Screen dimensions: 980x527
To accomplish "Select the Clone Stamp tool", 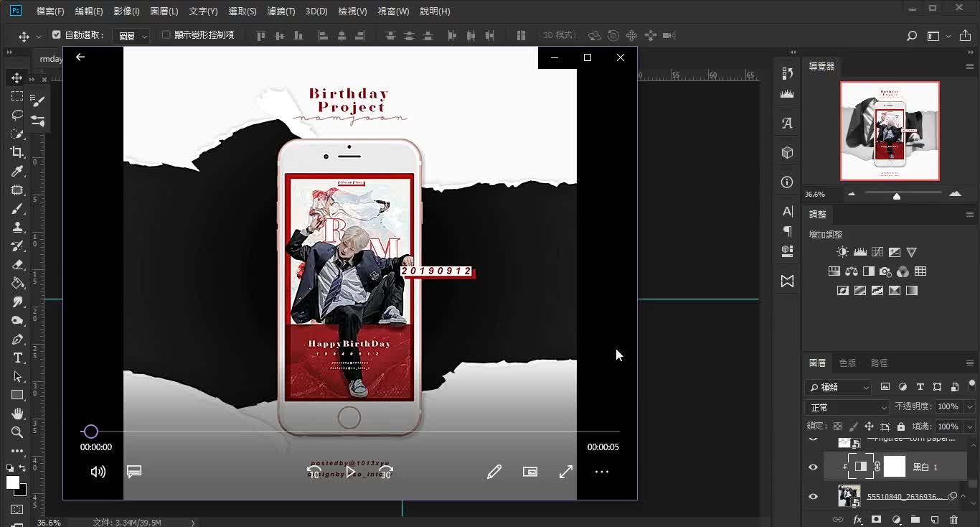I will (x=17, y=227).
